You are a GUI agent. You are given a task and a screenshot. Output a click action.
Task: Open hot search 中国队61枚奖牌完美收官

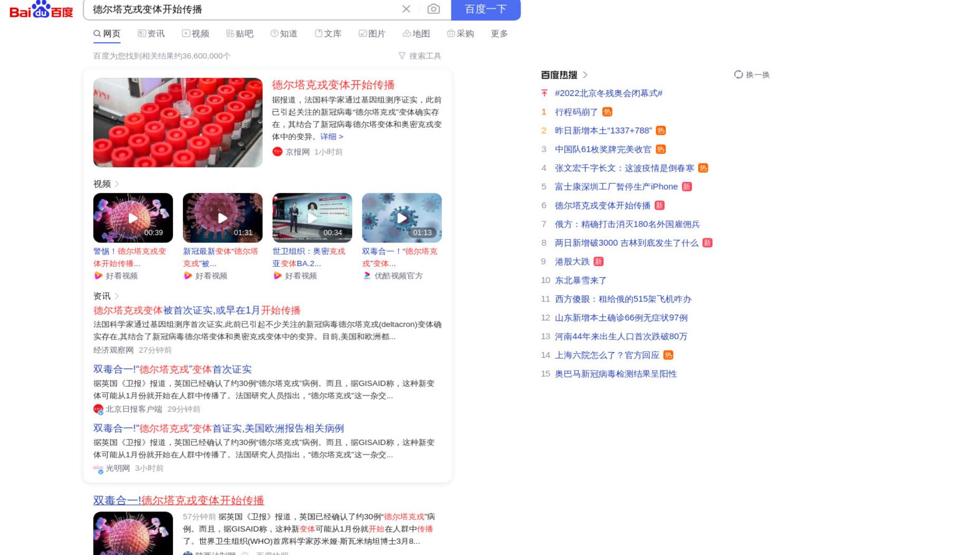coord(603,150)
